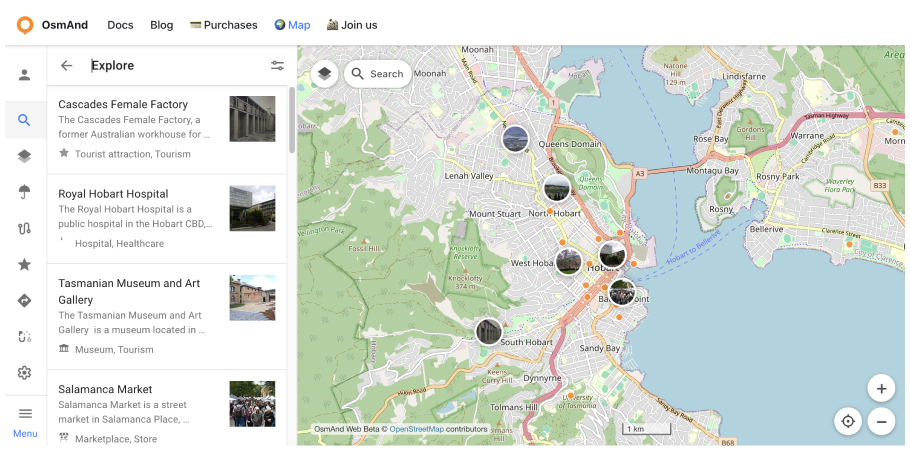This screenshot has width=910, height=450.
Task: Open the weather umbrella icon
Action: pos(25,192)
